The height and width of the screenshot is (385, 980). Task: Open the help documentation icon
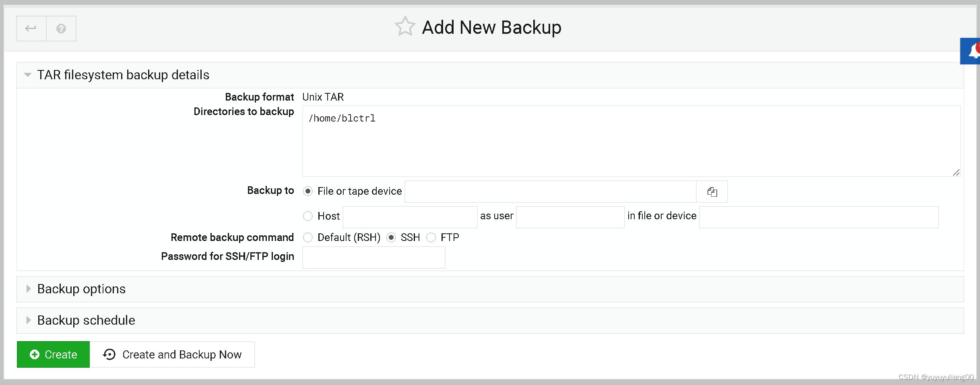click(61, 28)
